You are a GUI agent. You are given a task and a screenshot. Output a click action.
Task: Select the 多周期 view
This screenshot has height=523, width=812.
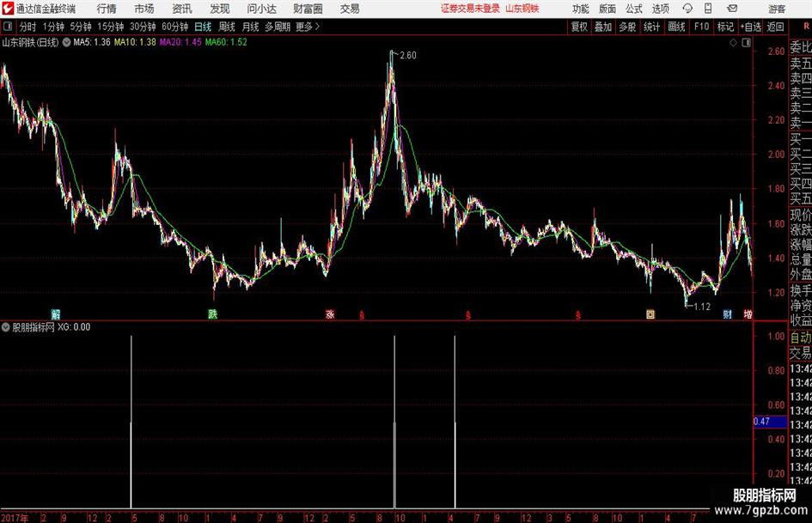(x=278, y=27)
